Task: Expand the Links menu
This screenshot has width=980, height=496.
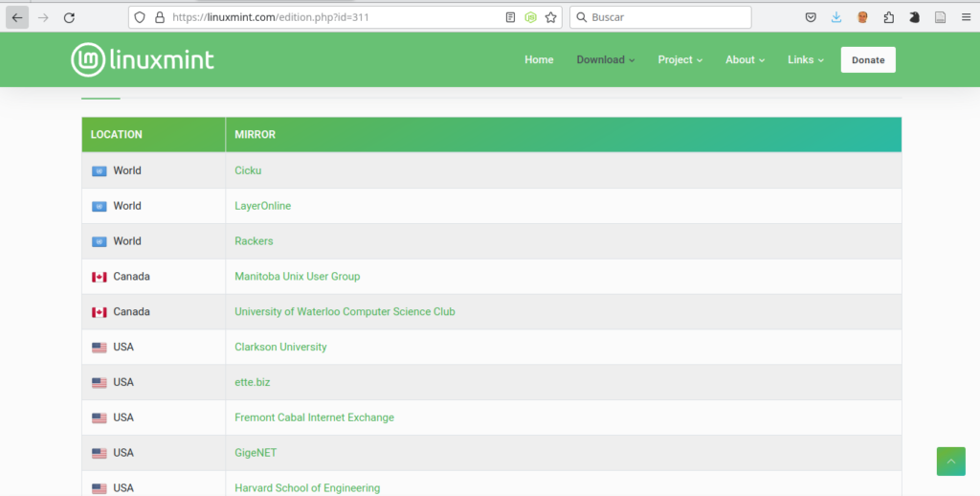Action: [806, 60]
